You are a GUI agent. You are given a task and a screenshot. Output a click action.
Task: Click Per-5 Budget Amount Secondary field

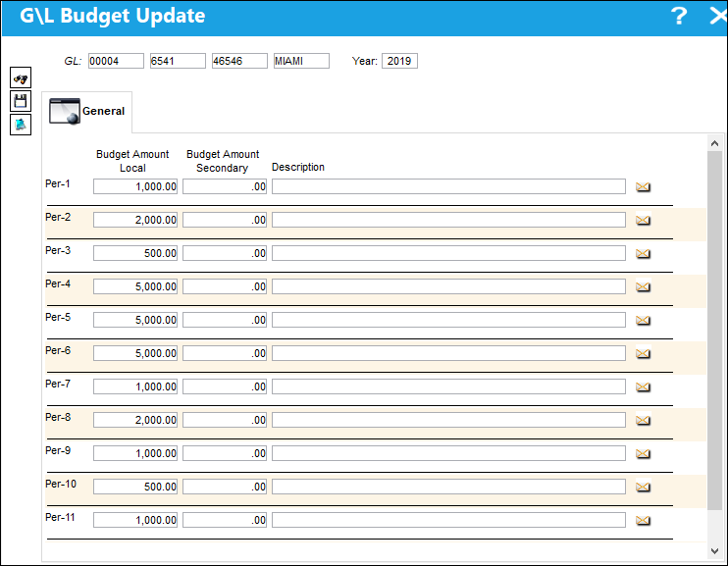225,321
